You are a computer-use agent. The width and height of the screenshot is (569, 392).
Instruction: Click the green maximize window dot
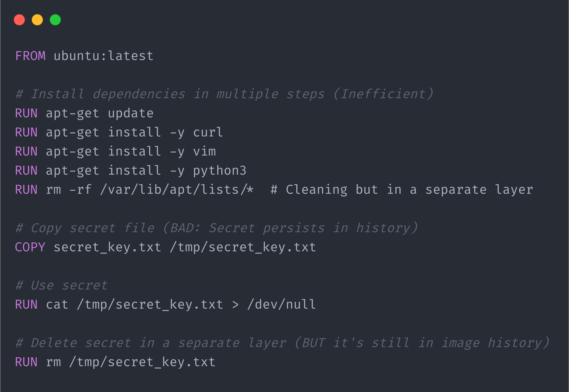point(55,20)
